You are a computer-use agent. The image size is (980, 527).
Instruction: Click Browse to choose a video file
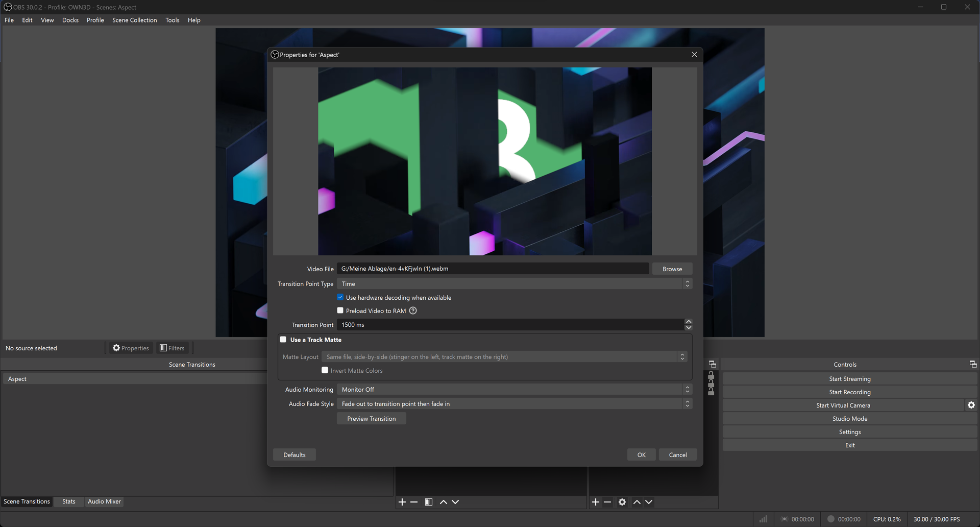pyautogui.click(x=672, y=269)
